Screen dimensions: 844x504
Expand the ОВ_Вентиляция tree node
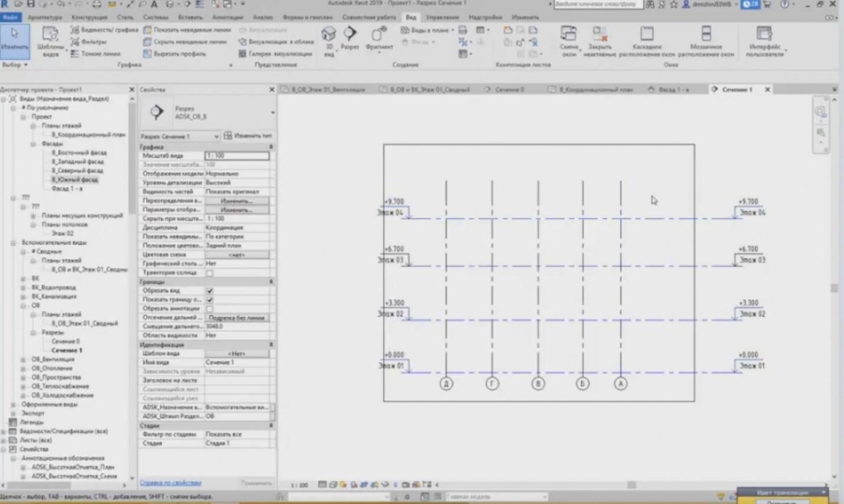[24, 359]
